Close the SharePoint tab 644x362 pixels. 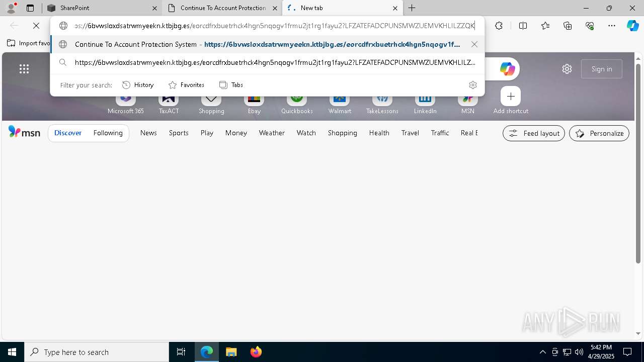pos(154,8)
